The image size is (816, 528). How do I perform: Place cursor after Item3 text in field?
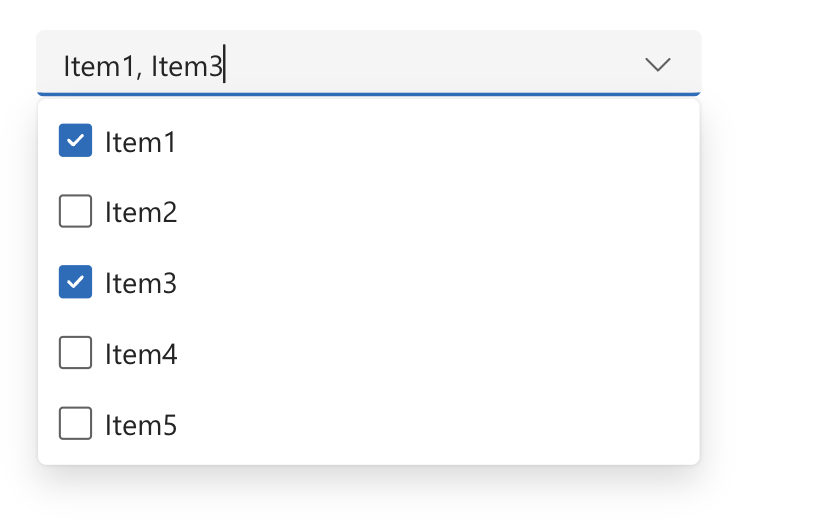coord(224,67)
